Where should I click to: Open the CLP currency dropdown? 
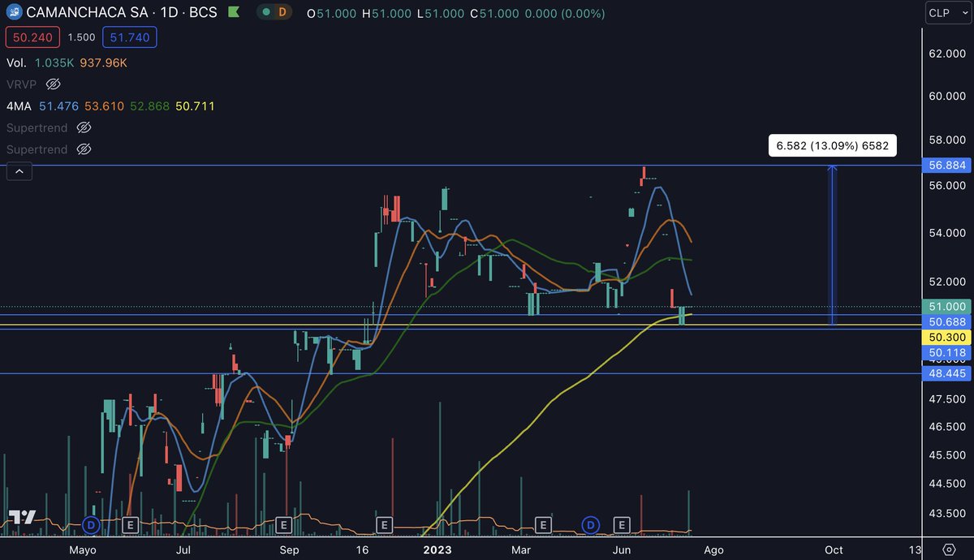click(x=948, y=13)
